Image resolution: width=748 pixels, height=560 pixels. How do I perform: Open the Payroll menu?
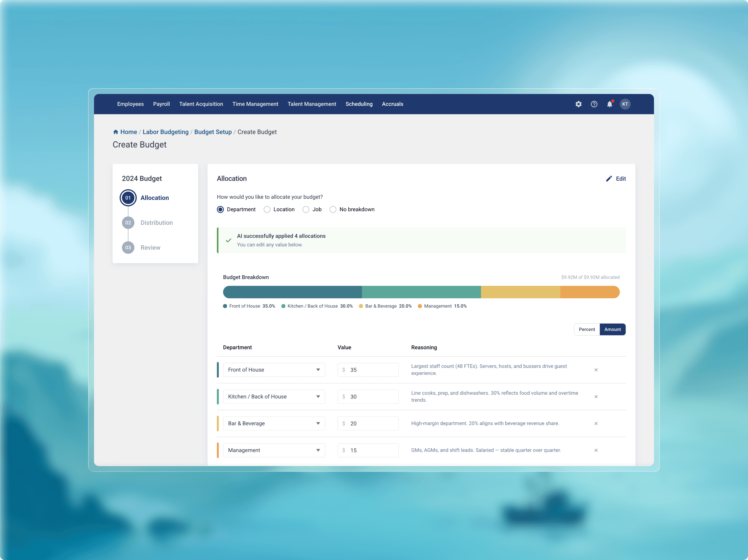tap(161, 104)
